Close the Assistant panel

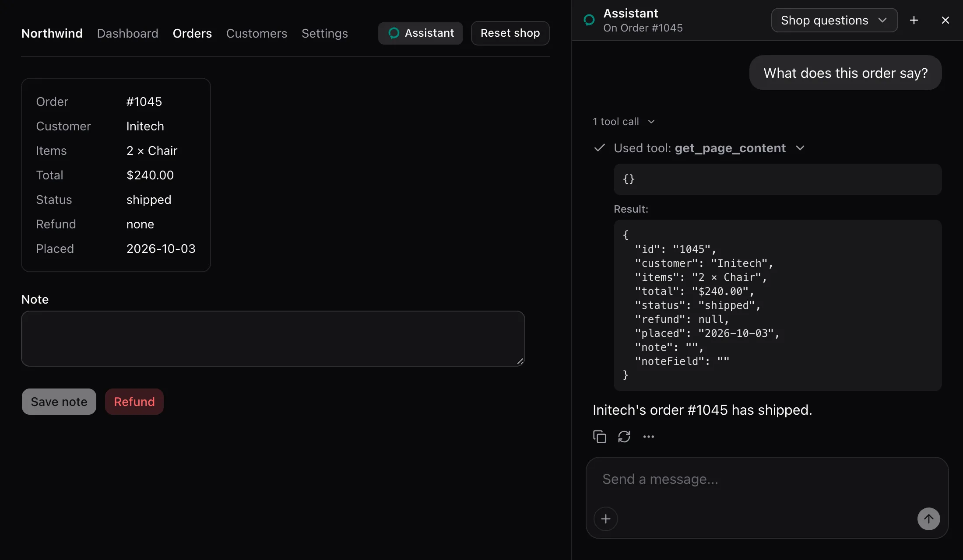pos(945,20)
